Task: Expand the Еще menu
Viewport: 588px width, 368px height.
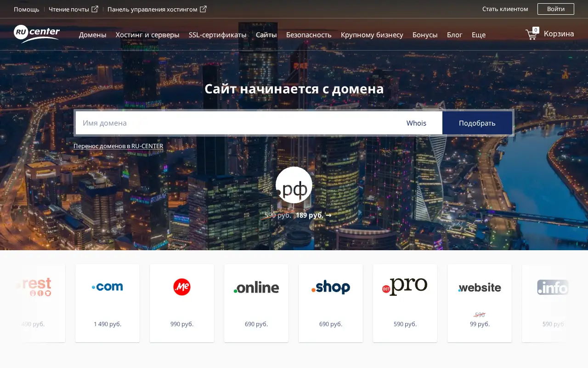Action: 479,34
